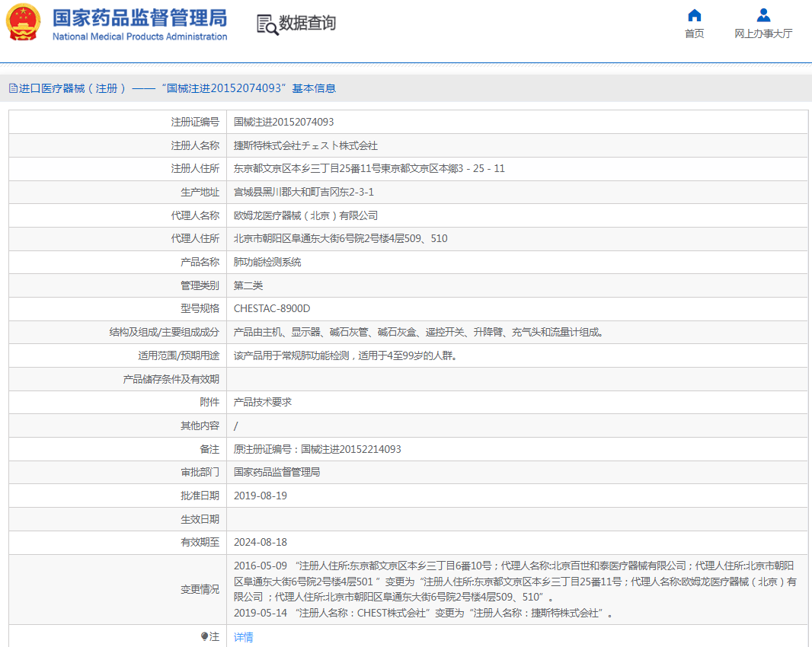Click the document icon beside 进口医疗器械 heading

12,88
